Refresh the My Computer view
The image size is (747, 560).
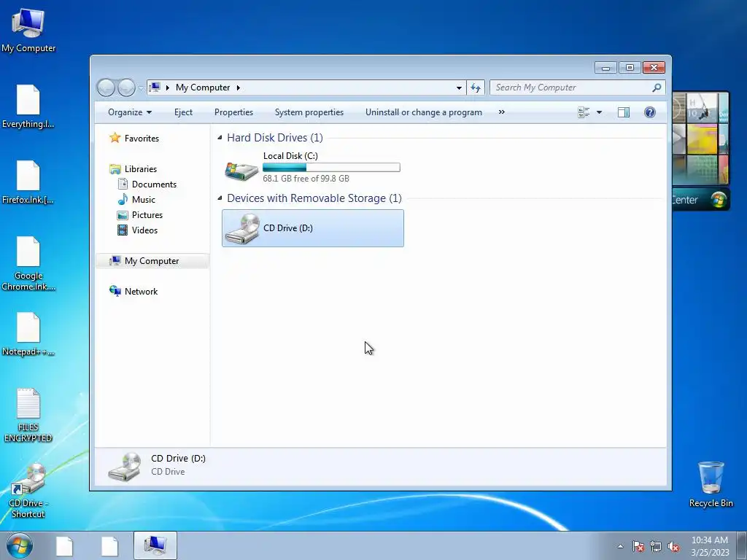point(476,87)
